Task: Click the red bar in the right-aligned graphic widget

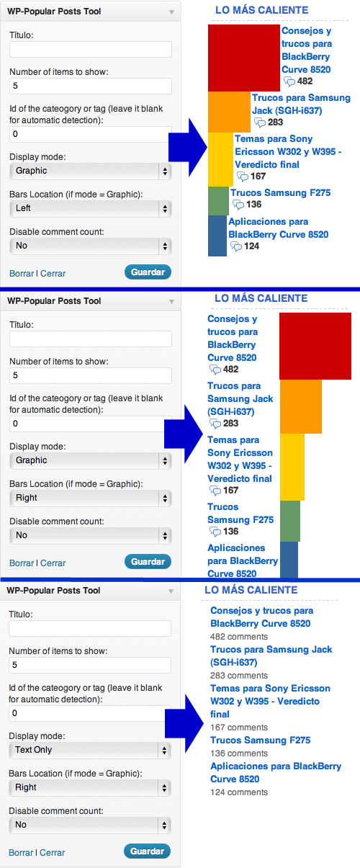Action: click(315, 346)
